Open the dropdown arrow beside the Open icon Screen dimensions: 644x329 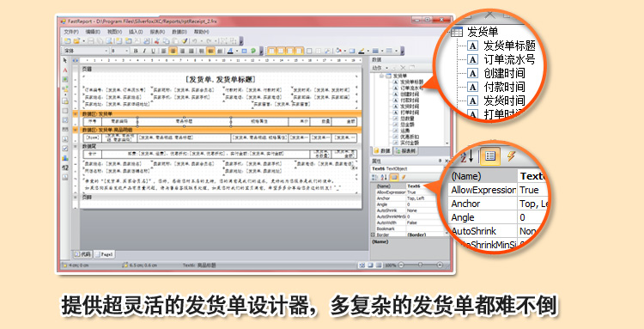coord(84,41)
